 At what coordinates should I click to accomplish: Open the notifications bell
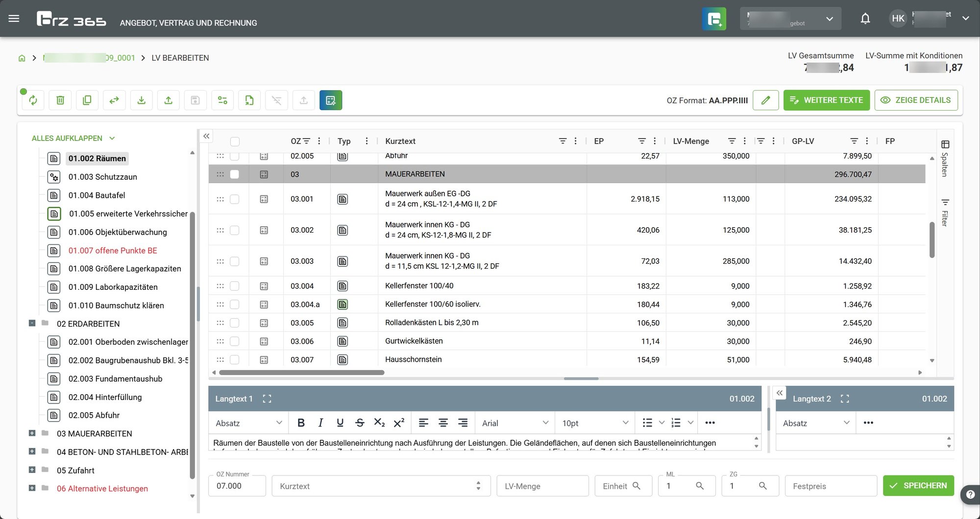[x=865, y=19]
